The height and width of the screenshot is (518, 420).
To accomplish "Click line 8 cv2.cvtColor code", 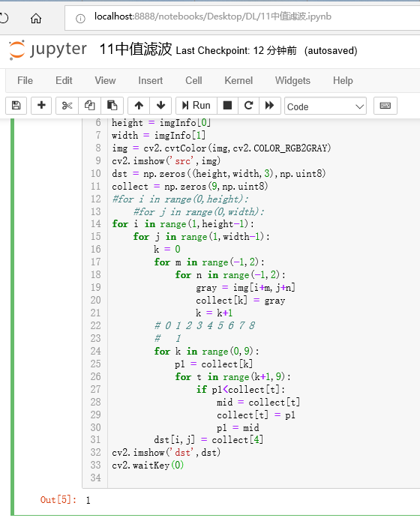I will tap(221, 148).
